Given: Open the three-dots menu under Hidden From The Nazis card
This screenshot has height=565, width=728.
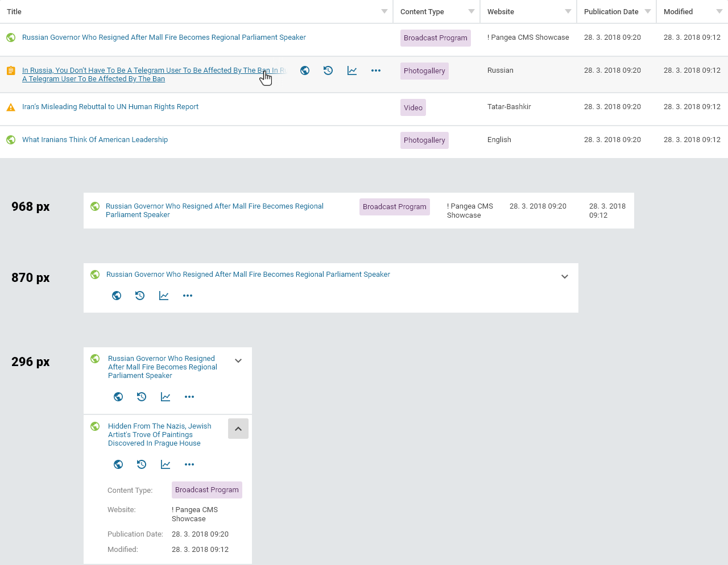Looking at the screenshot, I should point(189,464).
